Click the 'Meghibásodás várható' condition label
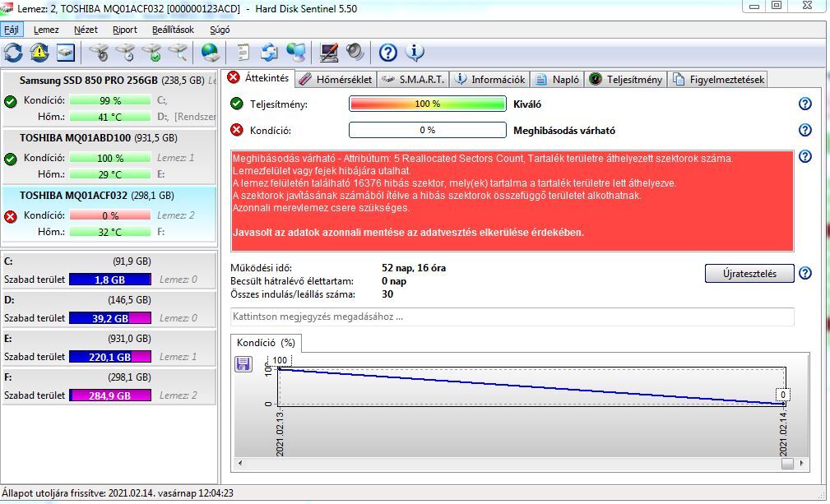This screenshot has height=504, width=830. [564, 131]
